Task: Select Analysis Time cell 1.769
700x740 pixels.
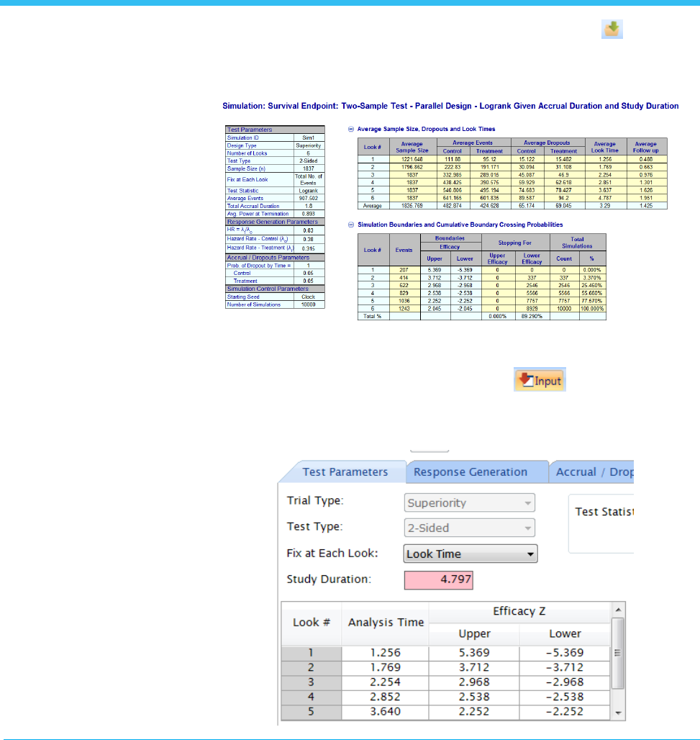Action: pos(385,668)
